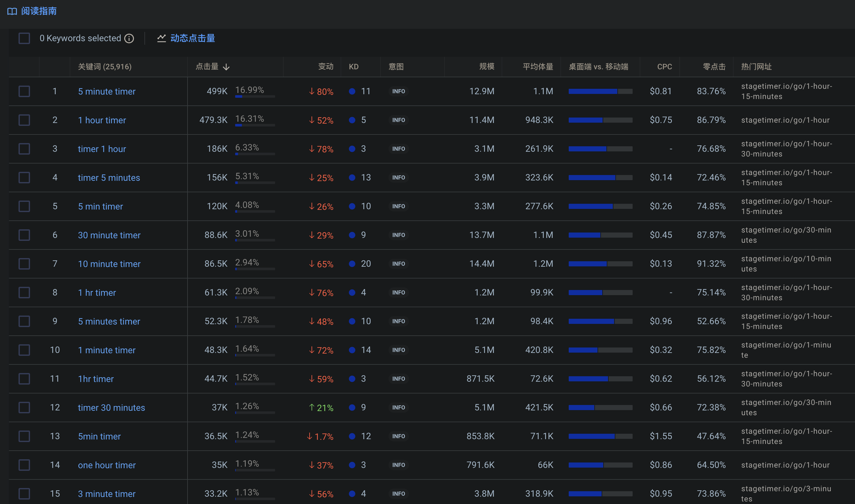Click info icon next to Keywords selected
The image size is (855, 504).
(129, 38)
